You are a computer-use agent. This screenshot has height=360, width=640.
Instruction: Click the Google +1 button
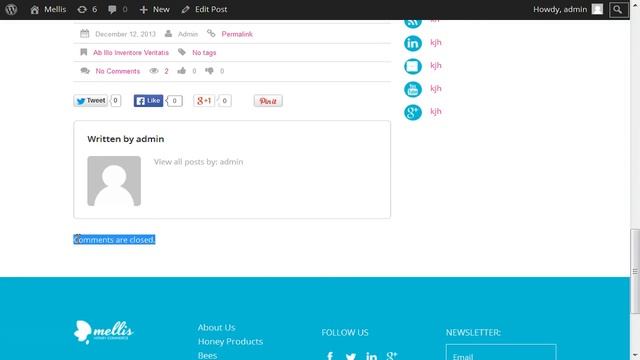(x=204, y=100)
